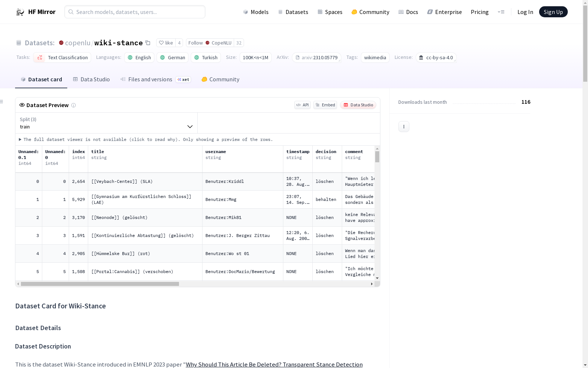The width and height of the screenshot is (588, 368).
Task: Click the Embed button
Action: point(325,105)
